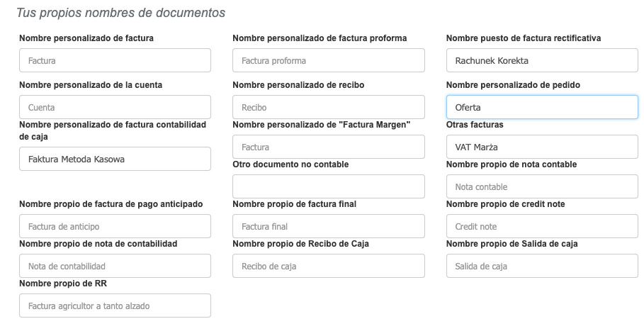Click the 'Nombre puesto de factura rectificativa' label
Viewport: 644px width, 336px height.
(x=524, y=38)
